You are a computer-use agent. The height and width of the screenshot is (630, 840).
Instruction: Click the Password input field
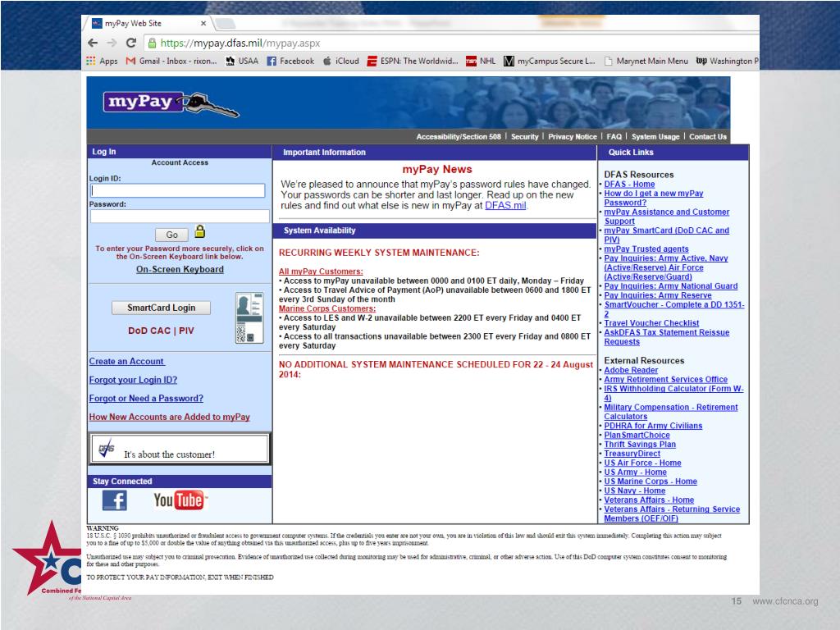coord(180,216)
